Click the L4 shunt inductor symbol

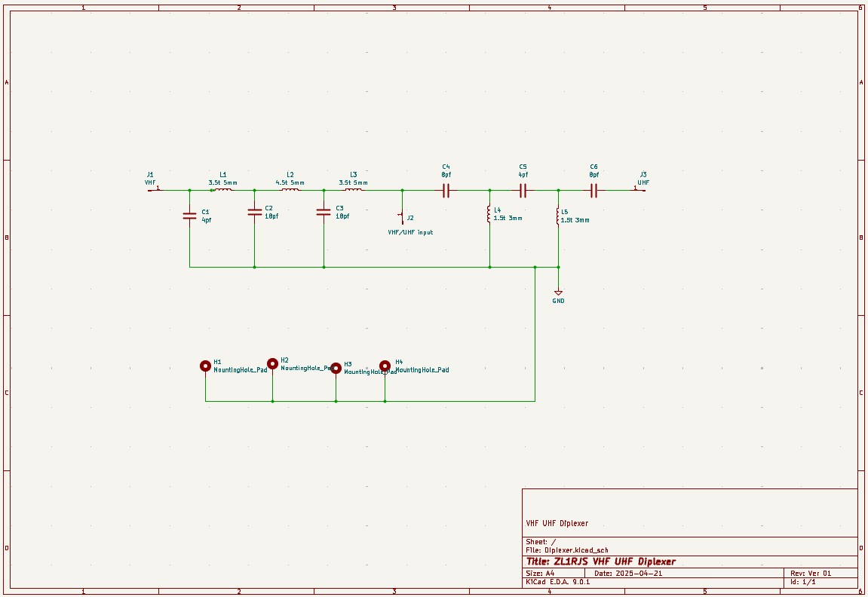click(x=489, y=214)
